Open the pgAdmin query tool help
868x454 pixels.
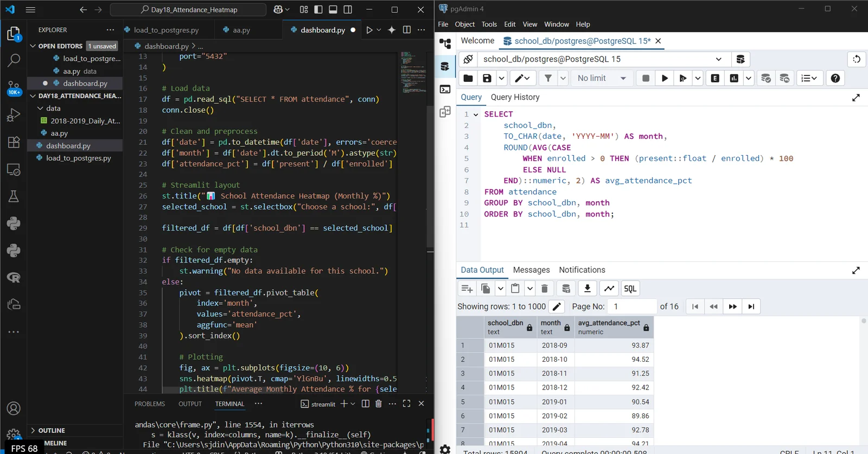click(835, 78)
